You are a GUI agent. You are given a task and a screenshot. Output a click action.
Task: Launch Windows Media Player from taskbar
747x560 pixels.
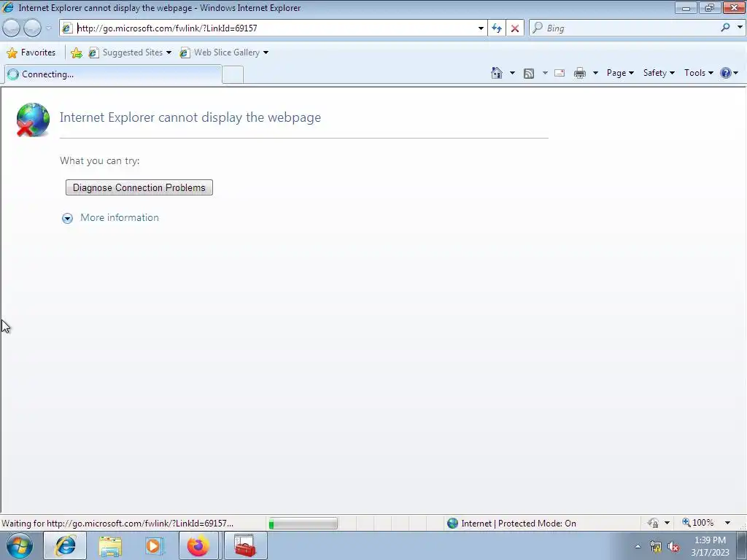tap(155, 546)
